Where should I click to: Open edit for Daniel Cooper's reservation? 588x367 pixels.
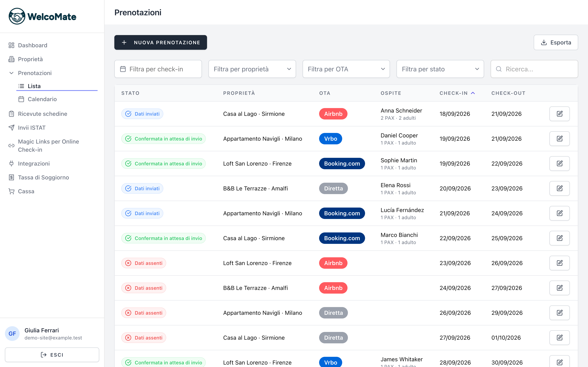[559, 139]
